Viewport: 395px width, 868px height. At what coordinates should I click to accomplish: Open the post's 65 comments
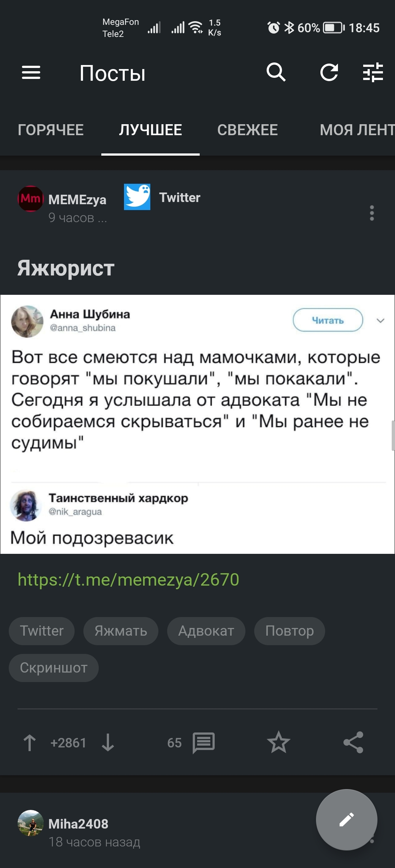tap(203, 743)
